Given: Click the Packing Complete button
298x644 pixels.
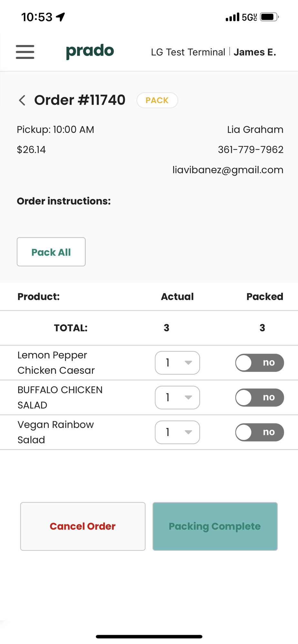Looking at the screenshot, I should point(215,526).
